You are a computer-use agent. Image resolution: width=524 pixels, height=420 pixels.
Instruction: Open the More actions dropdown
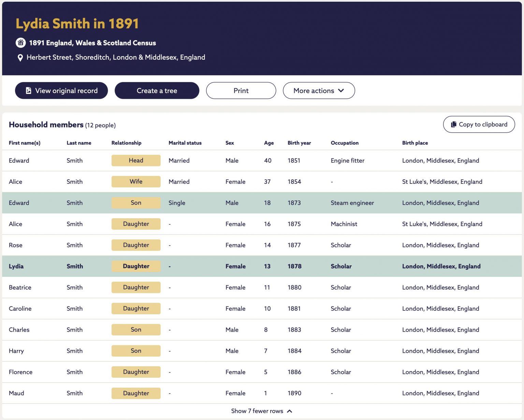(319, 91)
